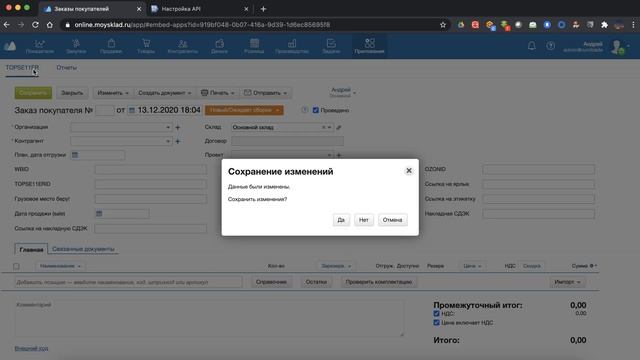Viewport: 640px width, 360px height.
Task: Open the Контрагенты section icon
Action: (182, 43)
